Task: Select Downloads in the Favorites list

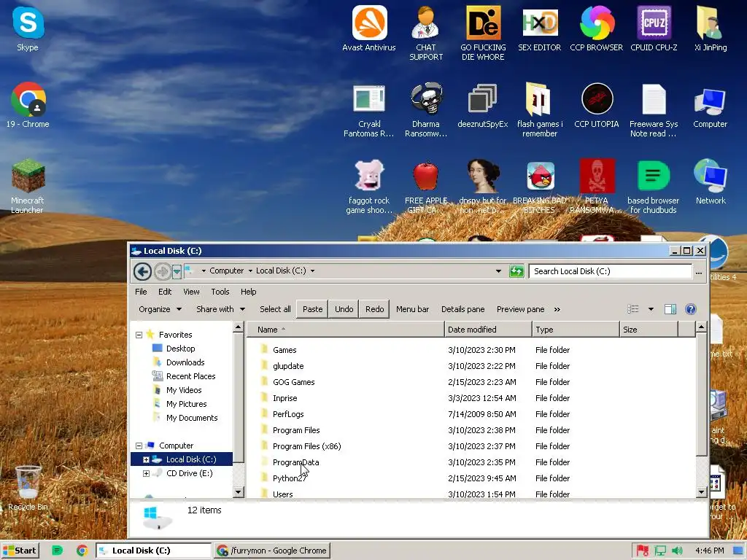Action: (x=185, y=362)
